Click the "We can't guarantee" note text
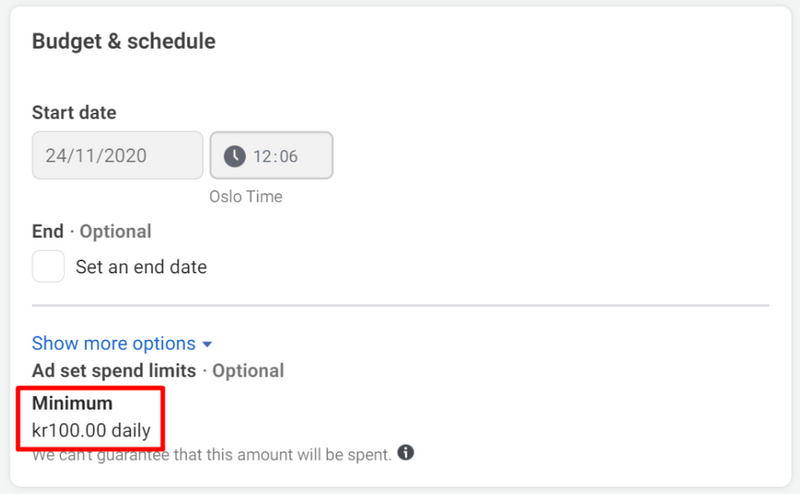800x494 pixels. (210, 455)
